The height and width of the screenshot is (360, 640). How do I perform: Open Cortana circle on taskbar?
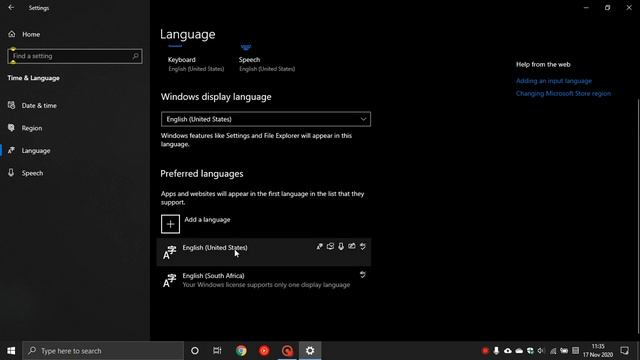pyautogui.click(x=195, y=351)
